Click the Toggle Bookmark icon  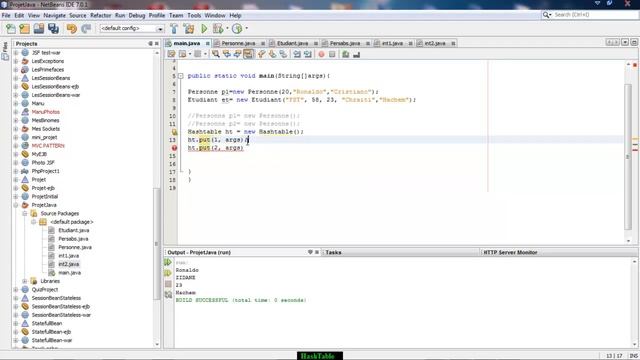[x=283, y=54]
